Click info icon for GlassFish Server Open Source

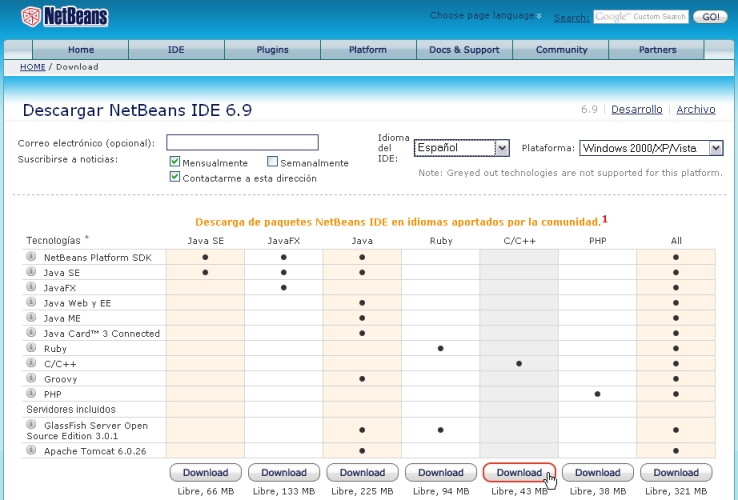click(31, 424)
